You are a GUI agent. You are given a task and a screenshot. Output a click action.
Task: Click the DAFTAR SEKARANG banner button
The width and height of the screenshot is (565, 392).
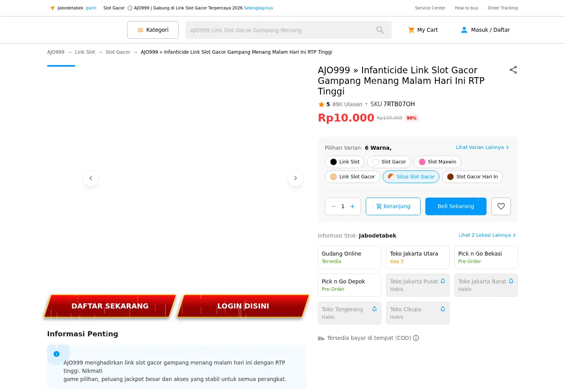(110, 306)
